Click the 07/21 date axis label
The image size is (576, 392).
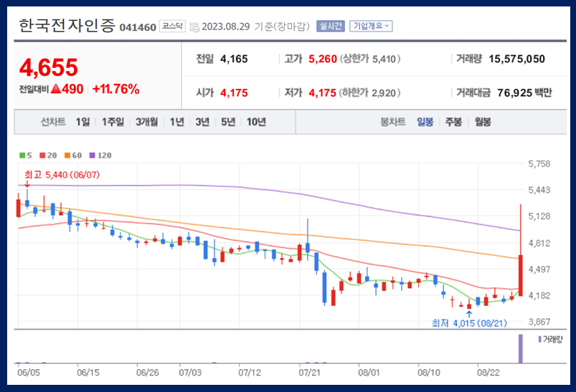pyautogui.click(x=309, y=373)
